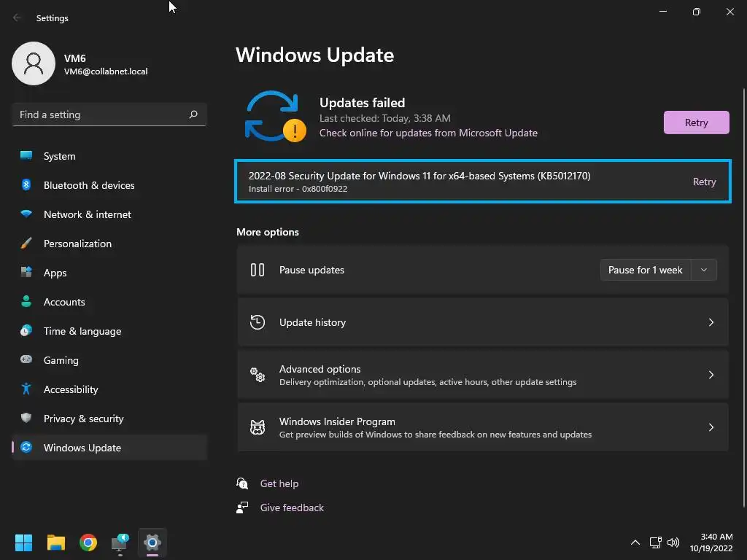Click the taskbar clock showing 3:40 AM
The width and height of the screenshot is (747, 560).
pos(711,542)
